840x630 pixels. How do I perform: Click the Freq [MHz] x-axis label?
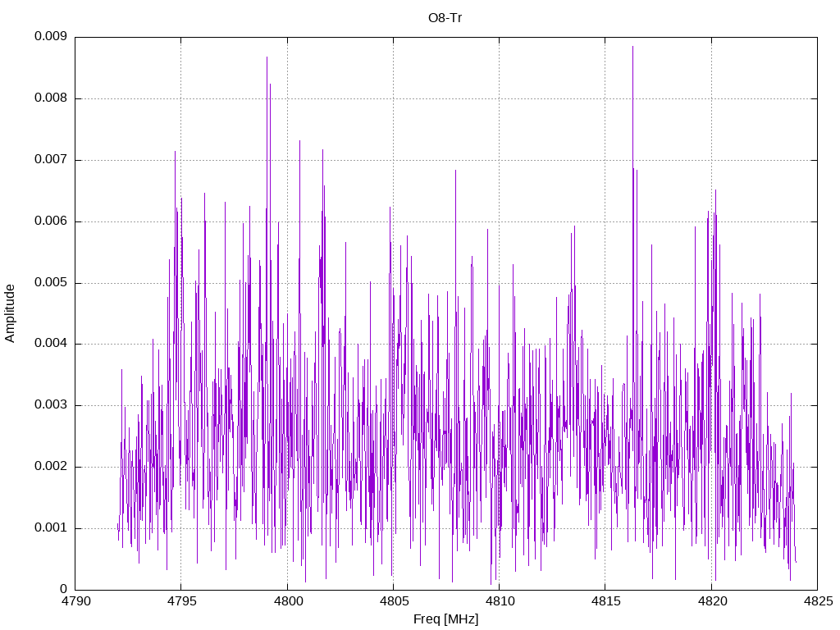click(x=445, y=619)
